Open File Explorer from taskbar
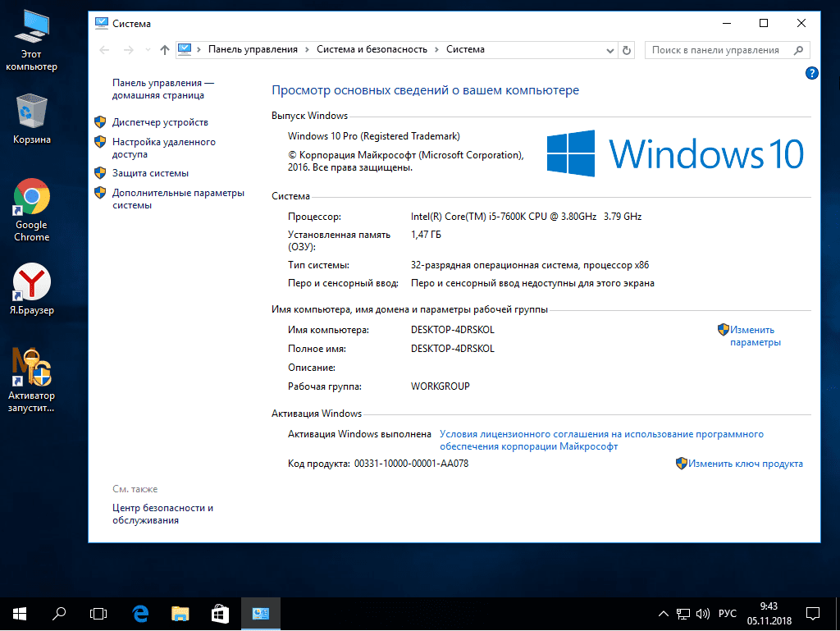The width and height of the screenshot is (840, 631). pyautogui.click(x=180, y=614)
